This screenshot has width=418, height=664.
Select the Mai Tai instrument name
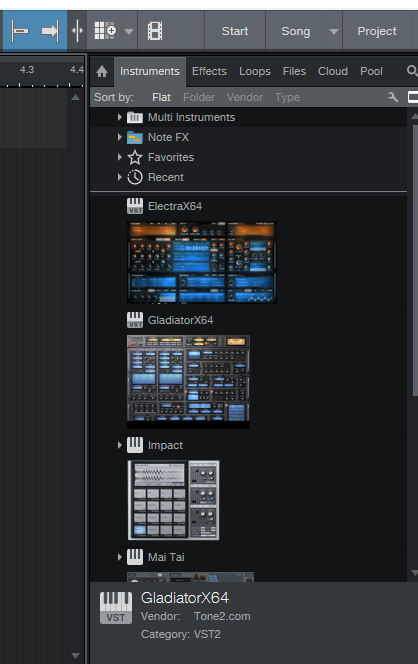coord(166,557)
